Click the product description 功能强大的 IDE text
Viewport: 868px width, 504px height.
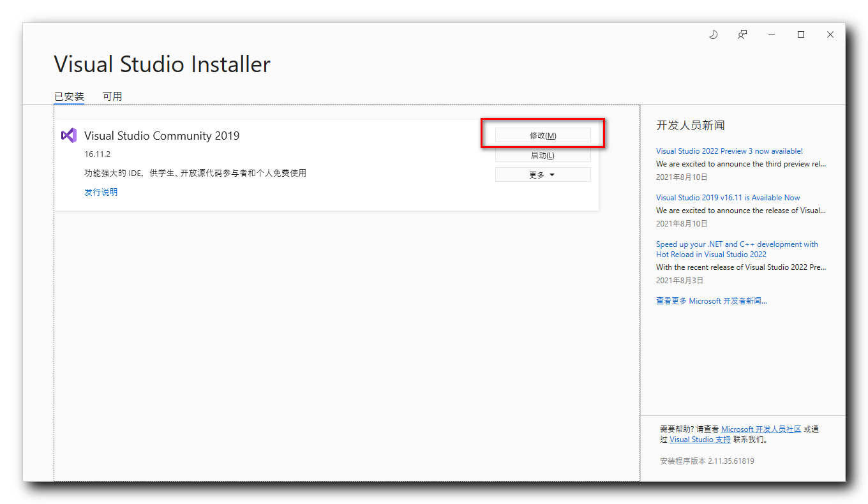point(195,173)
